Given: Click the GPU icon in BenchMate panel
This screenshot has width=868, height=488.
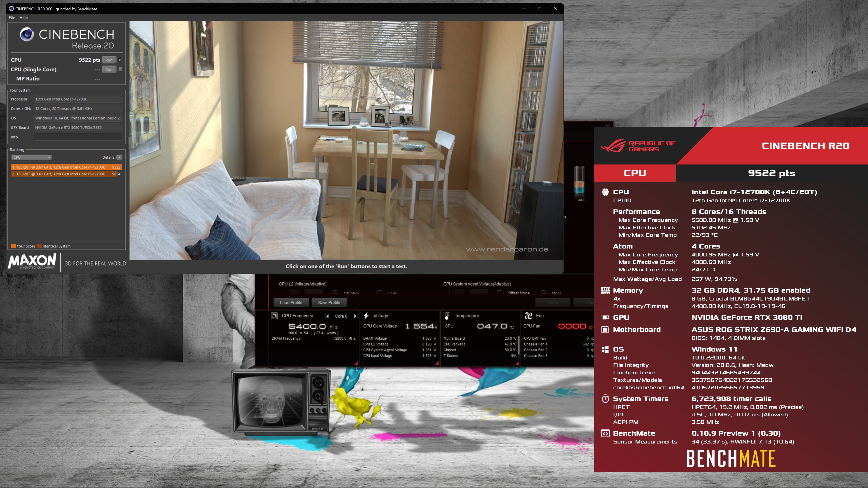Looking at the screenshot, I should tap(605, 317).
